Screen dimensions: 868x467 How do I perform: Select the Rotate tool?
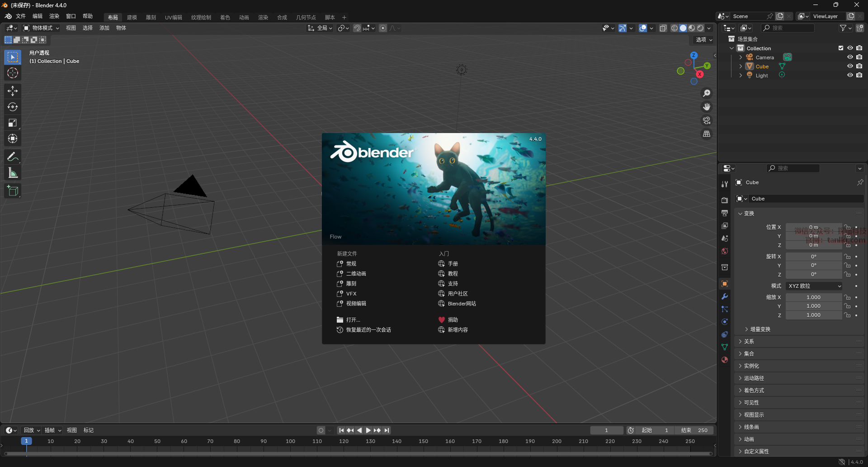tap(13, 107)
